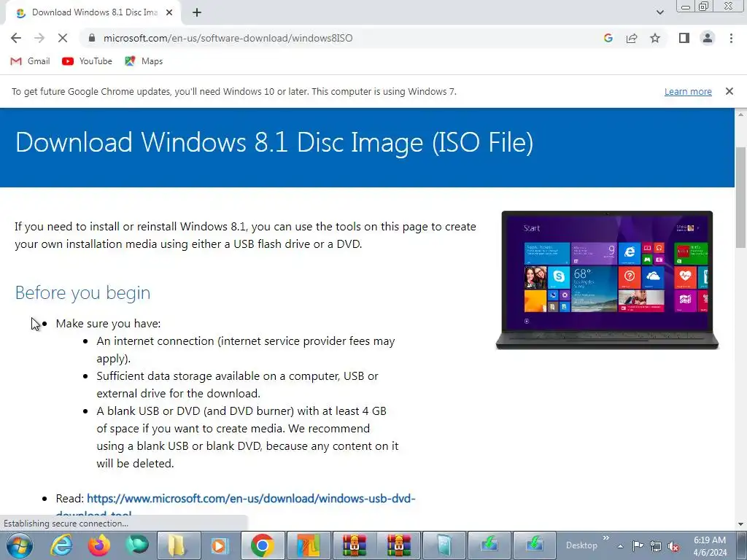Go back to the previous page
This screenshot has height=560, width=747.
(x=16, y=38)
